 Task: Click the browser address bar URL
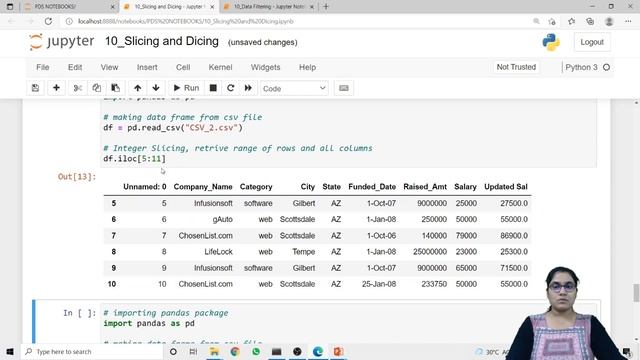pyautogui.click(x=186, y=21)
